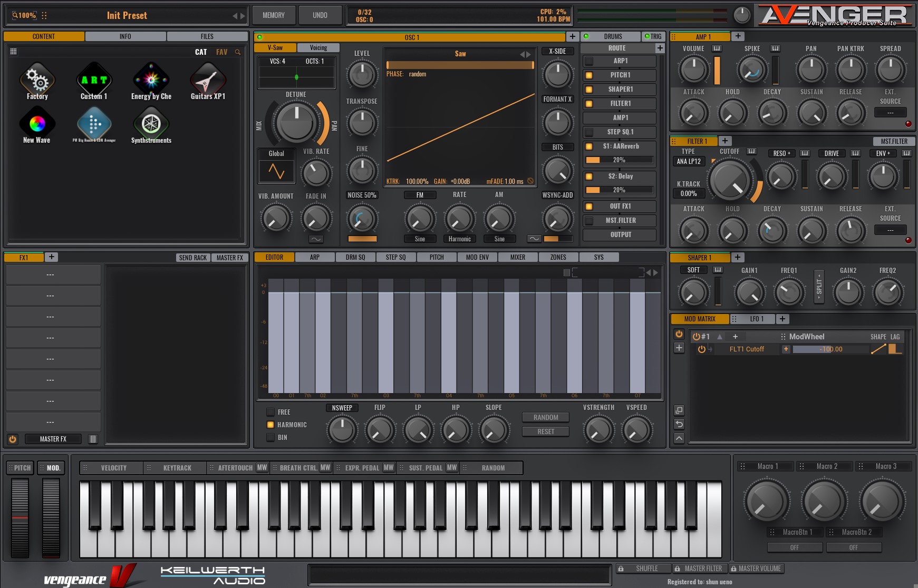Open the Custom 1 content library

(94, 81)
